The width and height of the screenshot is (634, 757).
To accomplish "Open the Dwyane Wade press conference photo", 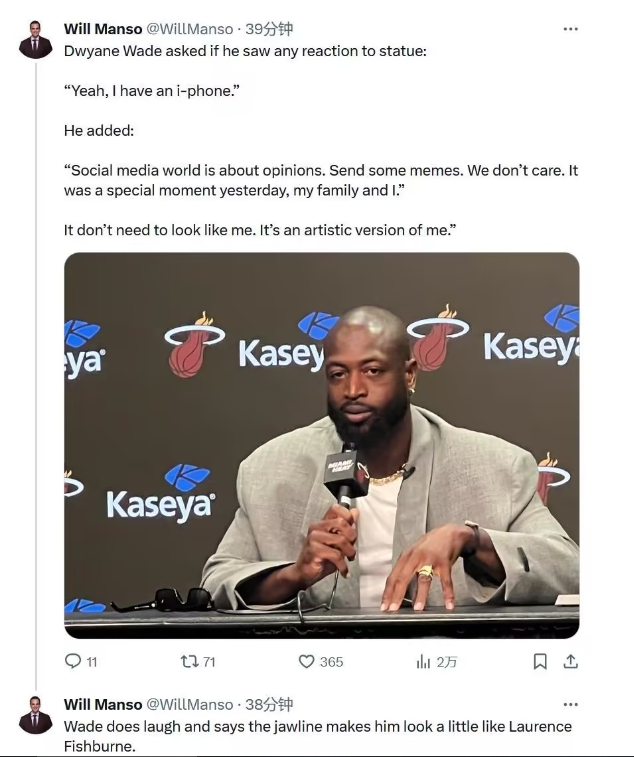I will pos(321,445).
